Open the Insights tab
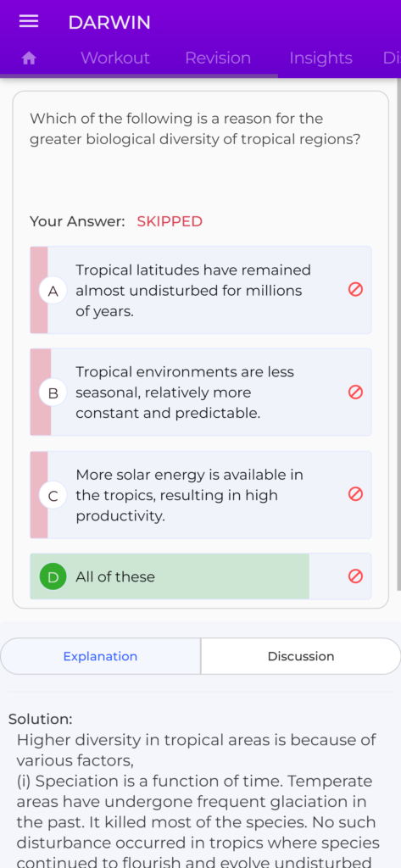 320,58
